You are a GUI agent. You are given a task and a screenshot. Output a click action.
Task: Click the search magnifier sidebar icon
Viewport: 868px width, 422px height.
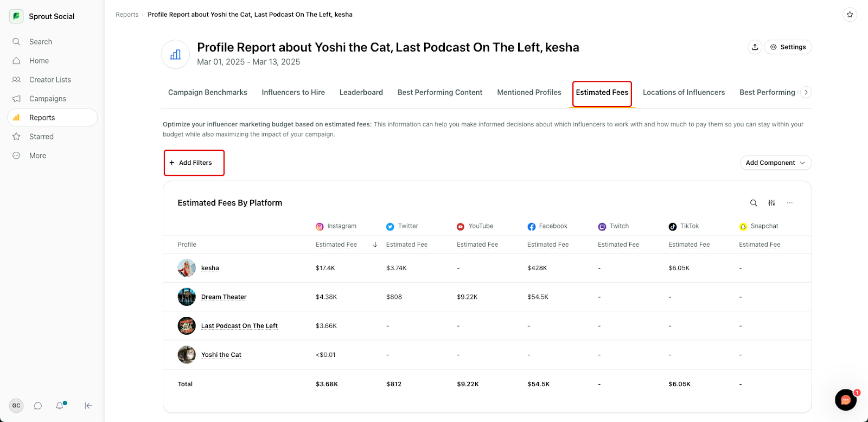pos(16,42)
